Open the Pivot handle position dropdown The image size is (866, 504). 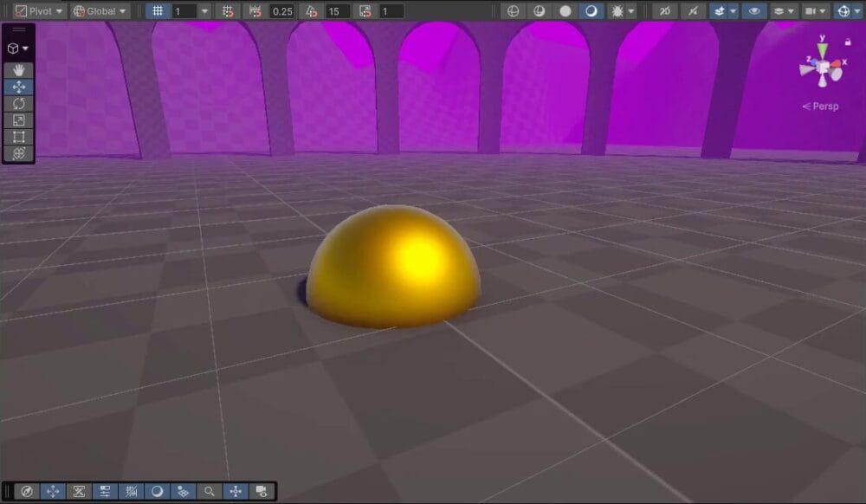pyautogui.click(x=38, y=11)
